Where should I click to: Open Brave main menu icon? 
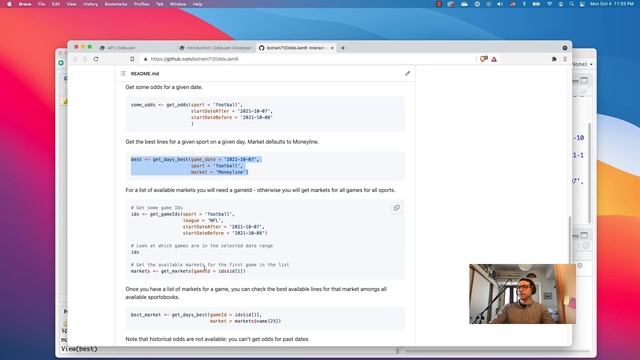[x=565, y=59]
